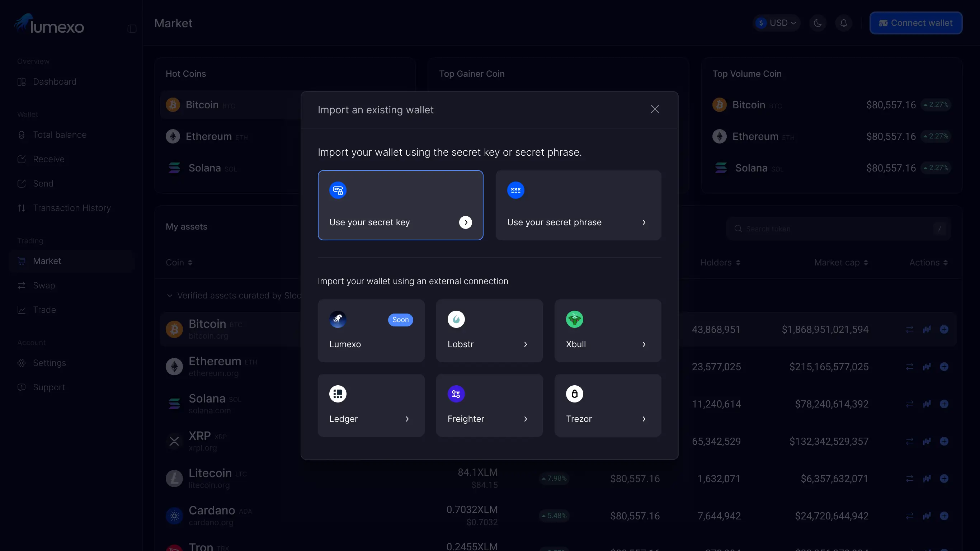This screenshot has height=551, width=980.
Task: Connect with Freighter wallet
Action: pyautogui.click(x=490, y=405)
